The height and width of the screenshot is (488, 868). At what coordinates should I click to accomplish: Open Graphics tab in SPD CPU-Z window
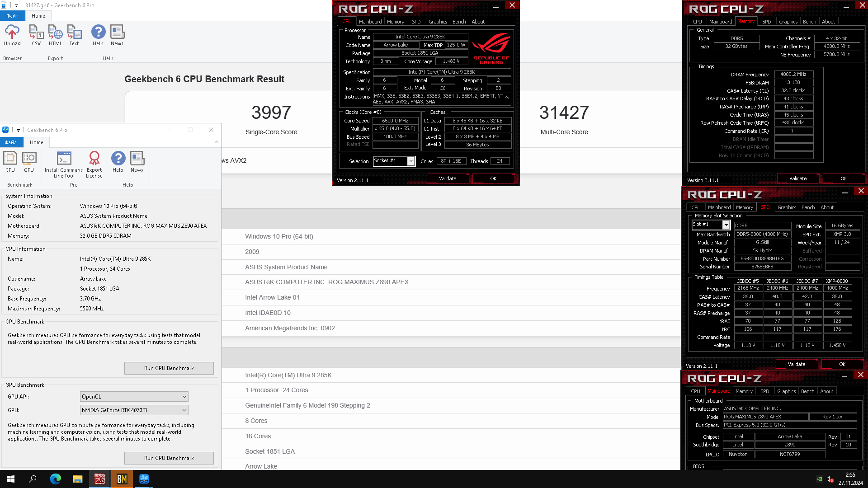pyautogui.click(x=787, y=207)
